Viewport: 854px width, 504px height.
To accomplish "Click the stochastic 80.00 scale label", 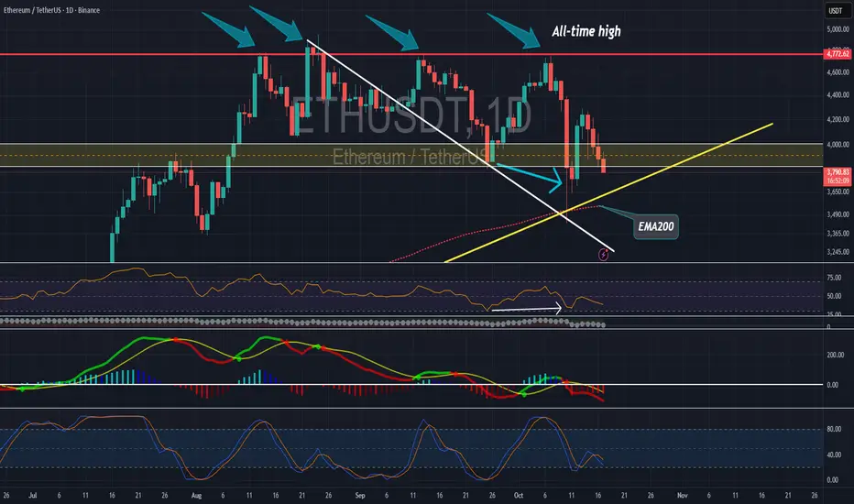I will [834, 430].
